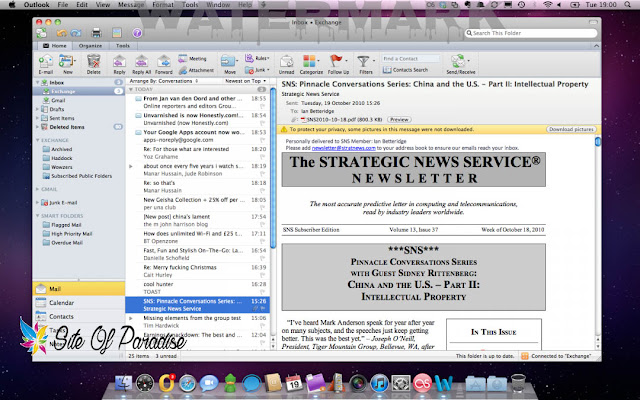This screenshot has width=640, height=400.
Task: Open the Message menu
Action: point(131,4)
